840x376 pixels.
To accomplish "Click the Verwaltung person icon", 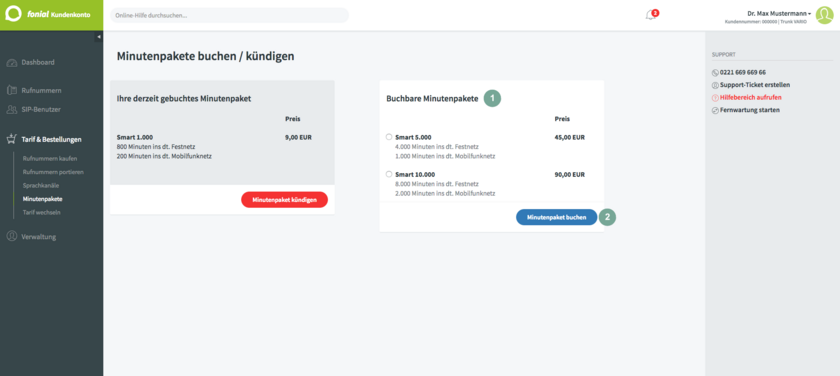I will [12, 236].
